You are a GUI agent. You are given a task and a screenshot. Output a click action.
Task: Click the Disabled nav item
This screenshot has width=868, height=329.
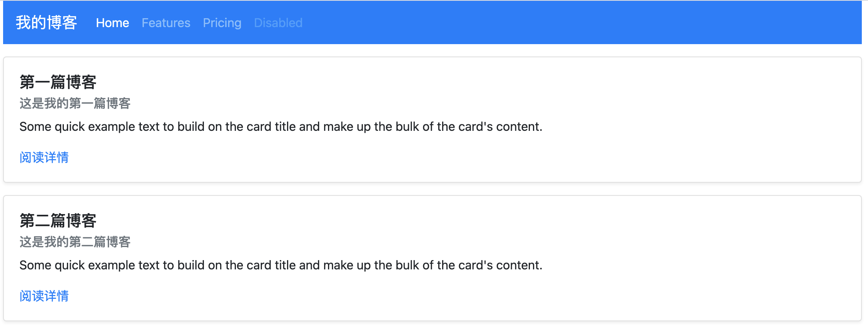278,23
